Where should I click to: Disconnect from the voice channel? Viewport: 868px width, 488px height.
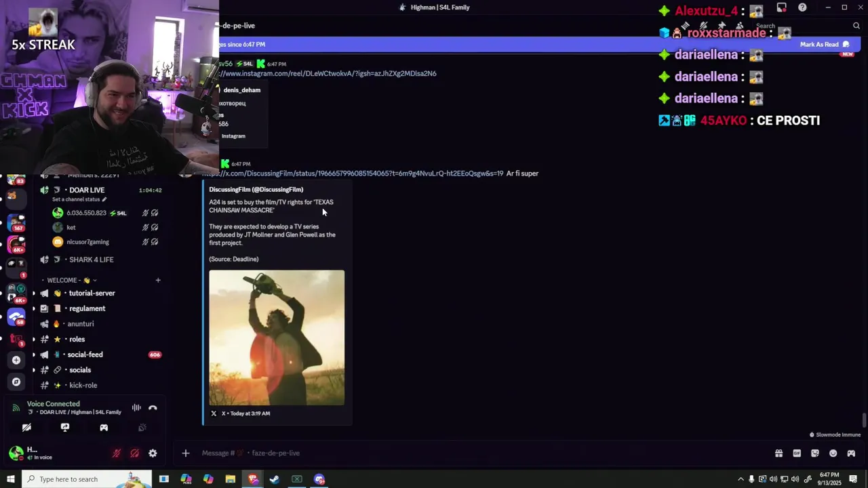153,408
